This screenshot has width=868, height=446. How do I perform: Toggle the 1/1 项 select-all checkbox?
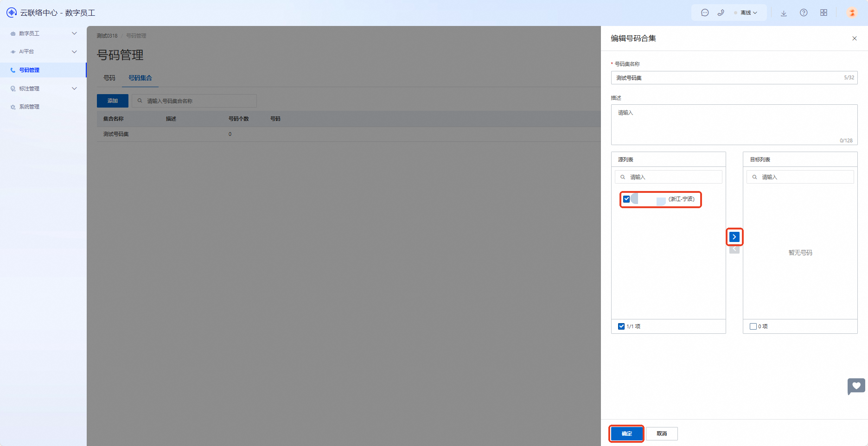click(621, 326)
